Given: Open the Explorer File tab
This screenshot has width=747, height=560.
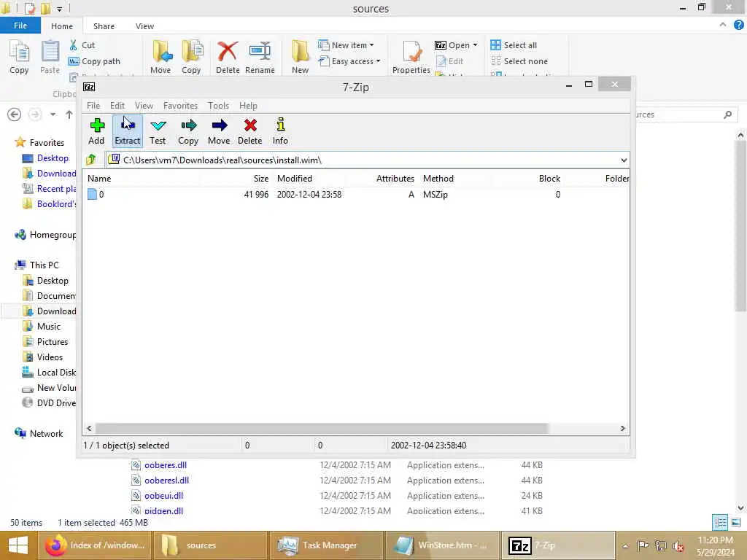Looking at the screenshot, I should click(20, 26).
